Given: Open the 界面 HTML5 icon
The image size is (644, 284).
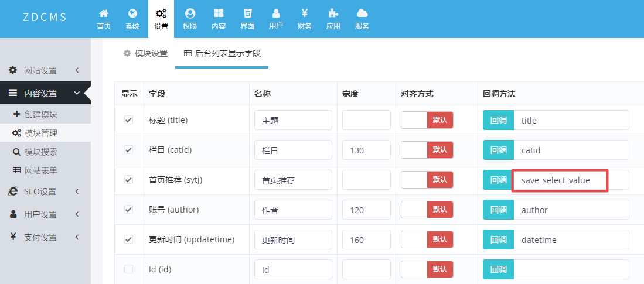Looking at the screenshot, I should tap(247, 13).
